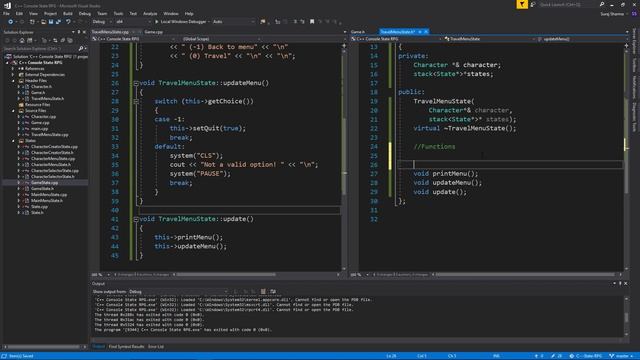The height and width of the screenshot is (360, 640).
Task: Open the Tools menu
Action: click(118, 13)
